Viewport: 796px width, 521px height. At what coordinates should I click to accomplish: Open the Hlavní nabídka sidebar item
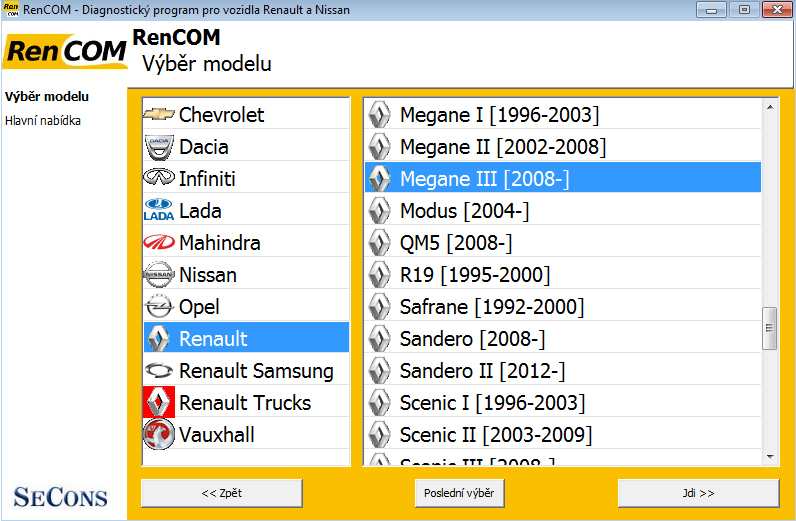tap(43, 121)
